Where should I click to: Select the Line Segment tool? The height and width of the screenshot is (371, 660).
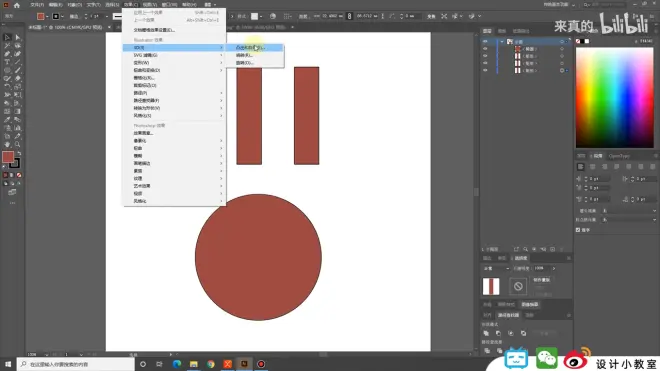(17, 62)
